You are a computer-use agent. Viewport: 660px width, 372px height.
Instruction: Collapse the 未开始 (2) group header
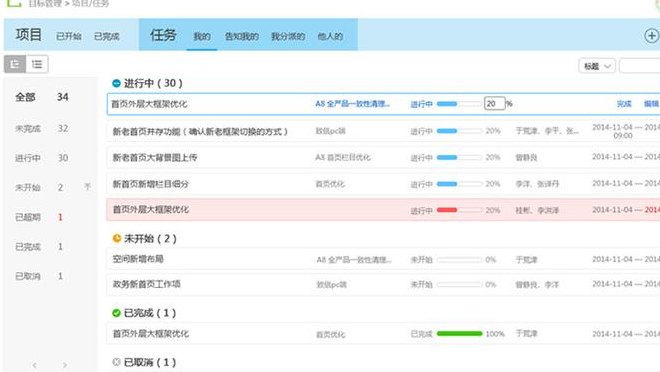click(144, 239)
